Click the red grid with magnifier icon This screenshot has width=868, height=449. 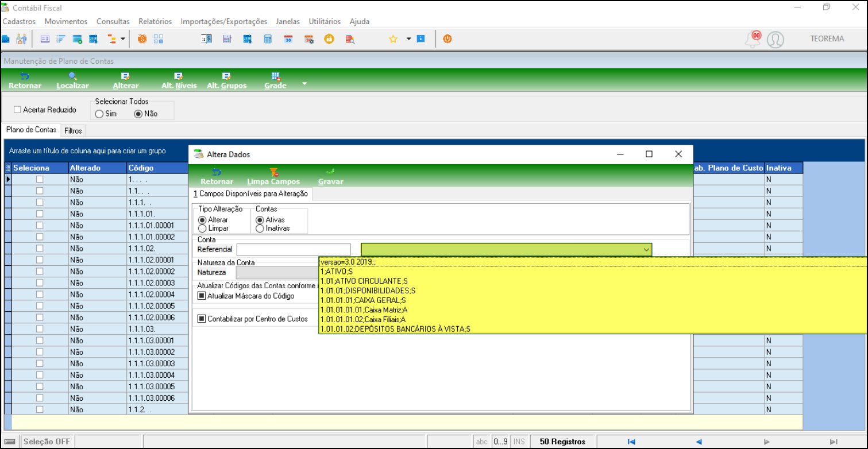coord(350,39)
